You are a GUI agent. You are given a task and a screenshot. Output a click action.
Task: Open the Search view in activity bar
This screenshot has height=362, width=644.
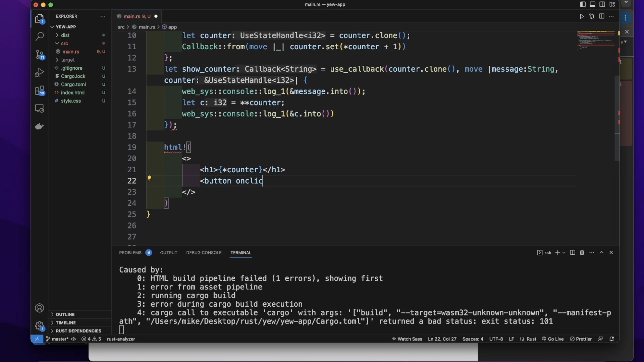pyautogui.click(x=40, y=36)
